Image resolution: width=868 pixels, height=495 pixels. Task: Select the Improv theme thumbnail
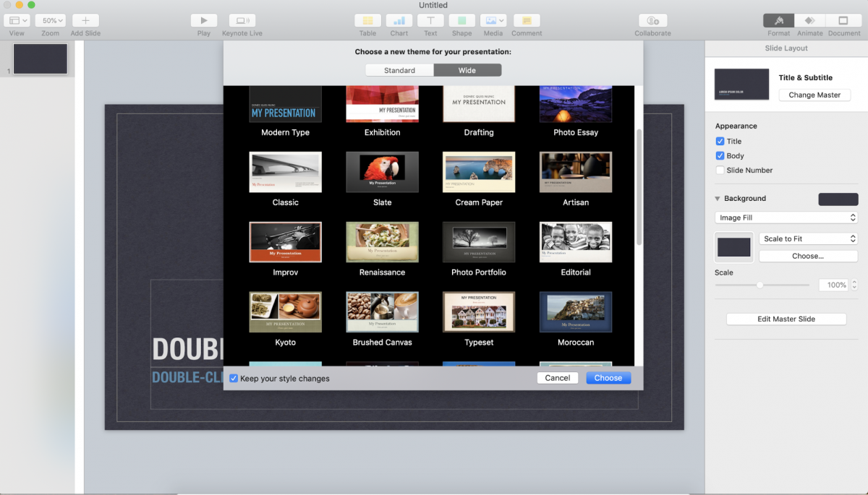click(285, 242)
